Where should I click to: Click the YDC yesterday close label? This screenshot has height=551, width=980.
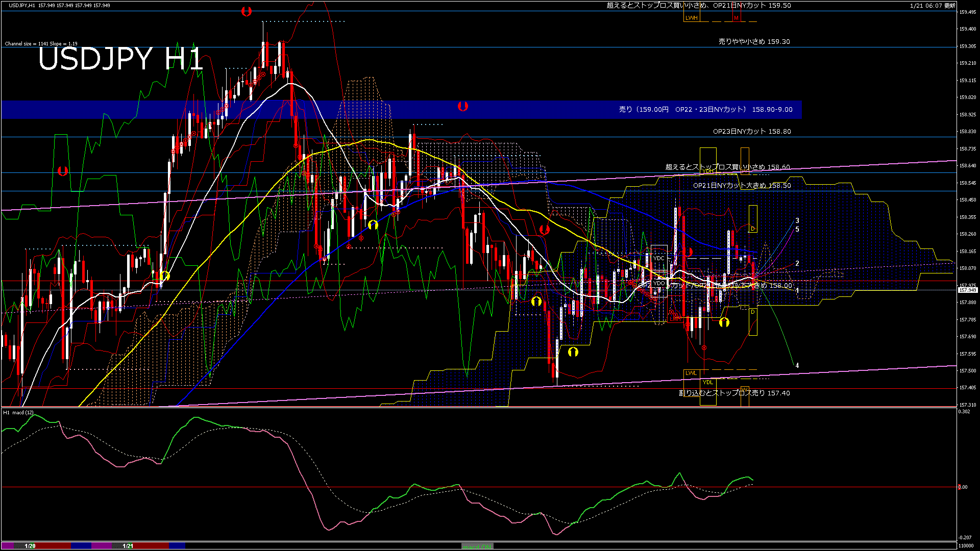click(659, 258)
